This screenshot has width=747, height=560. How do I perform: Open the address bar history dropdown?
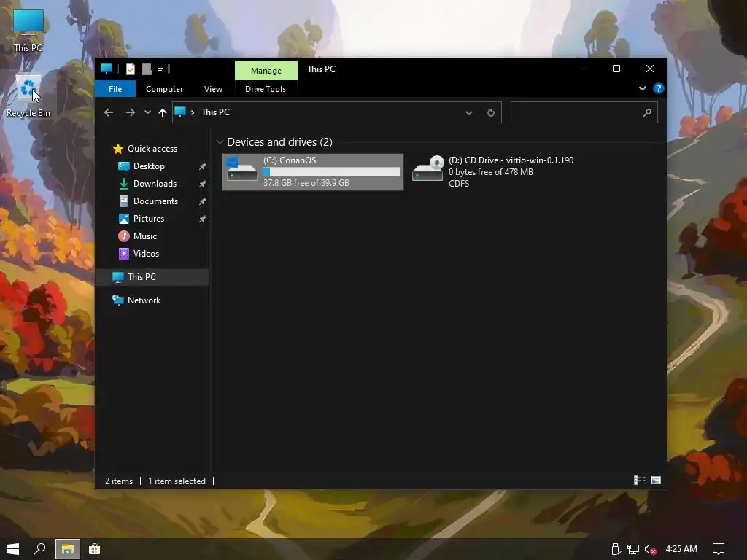click(x=469, y=113)
